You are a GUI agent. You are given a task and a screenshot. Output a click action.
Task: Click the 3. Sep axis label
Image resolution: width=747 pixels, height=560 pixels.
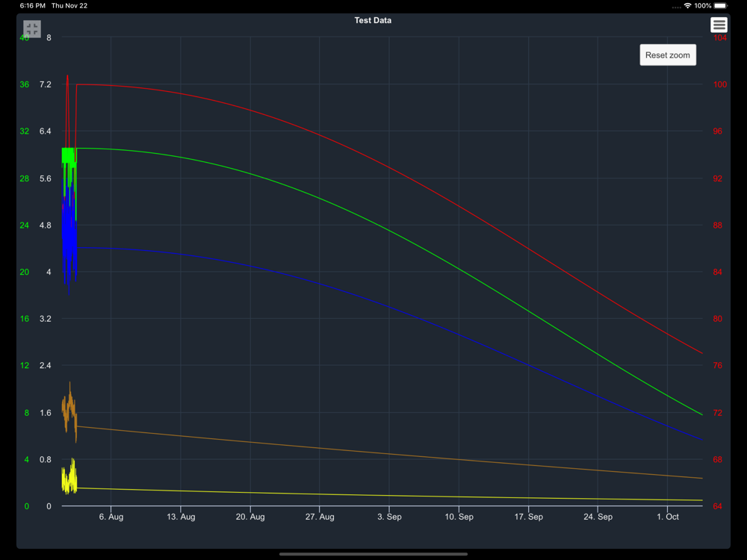[x=389, y=517]
